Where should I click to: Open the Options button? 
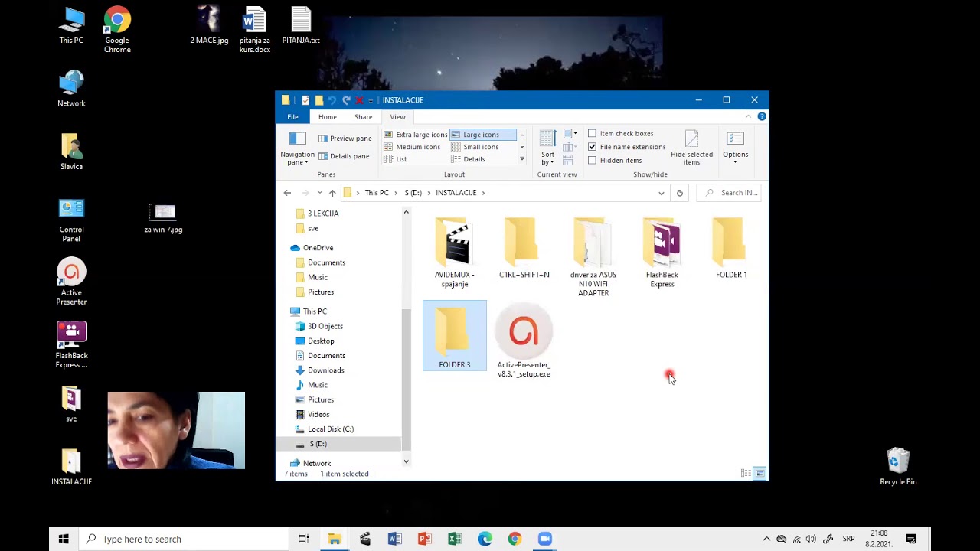[735, 148]
